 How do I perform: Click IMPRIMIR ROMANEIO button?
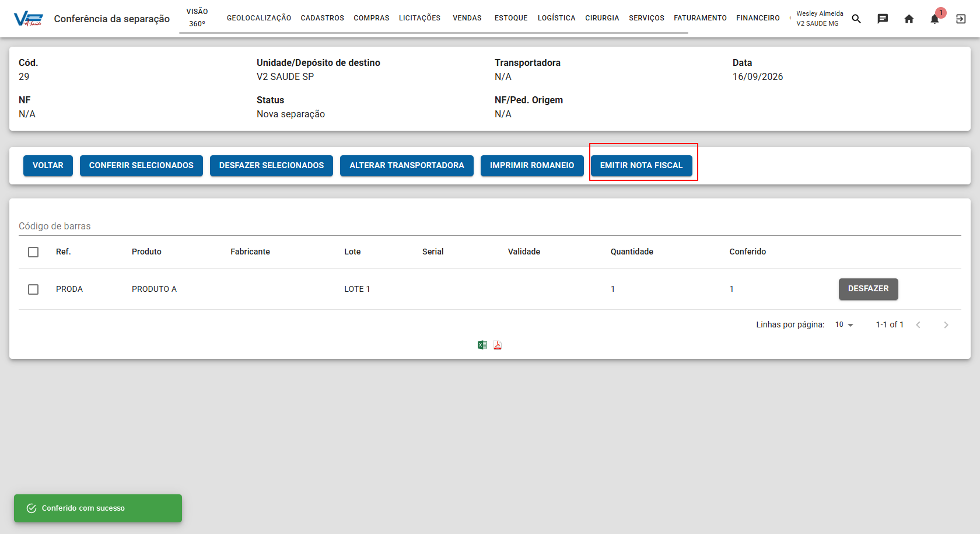click(532, 166)
